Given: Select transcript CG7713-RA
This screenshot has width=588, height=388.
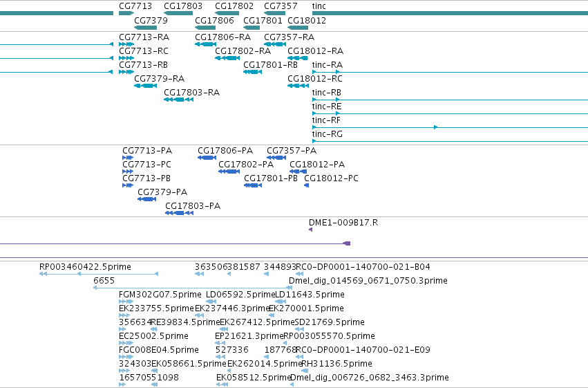Looking at the screenshot, I should pos(126,44).
